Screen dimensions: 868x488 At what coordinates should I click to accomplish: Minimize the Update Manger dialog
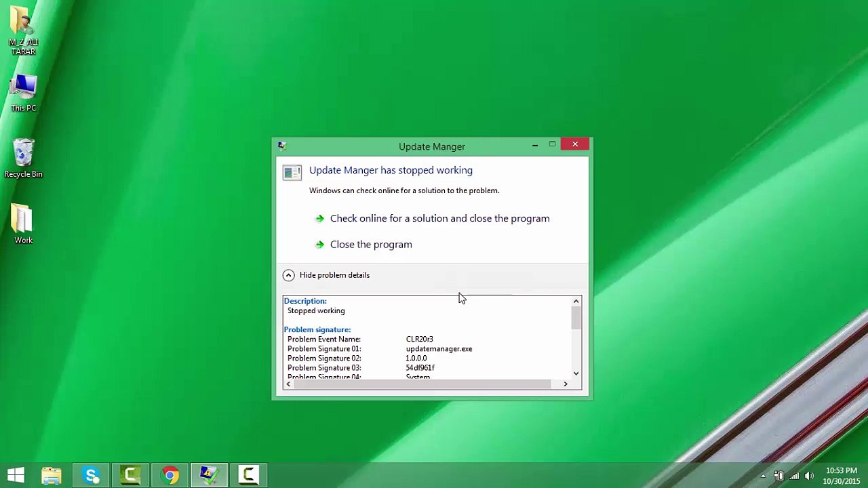pyautogui.click(x=535, y=144)
